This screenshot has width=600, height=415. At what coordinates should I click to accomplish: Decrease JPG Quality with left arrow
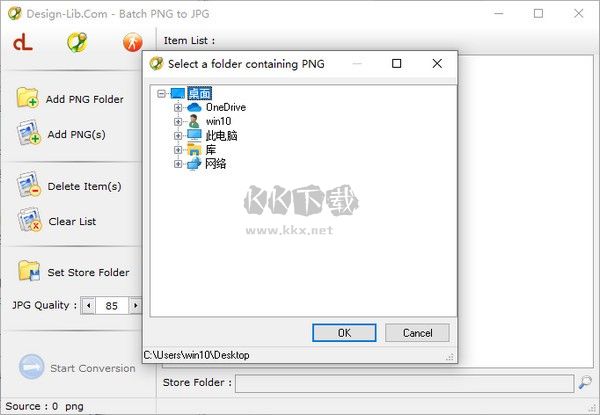(88, 306)
